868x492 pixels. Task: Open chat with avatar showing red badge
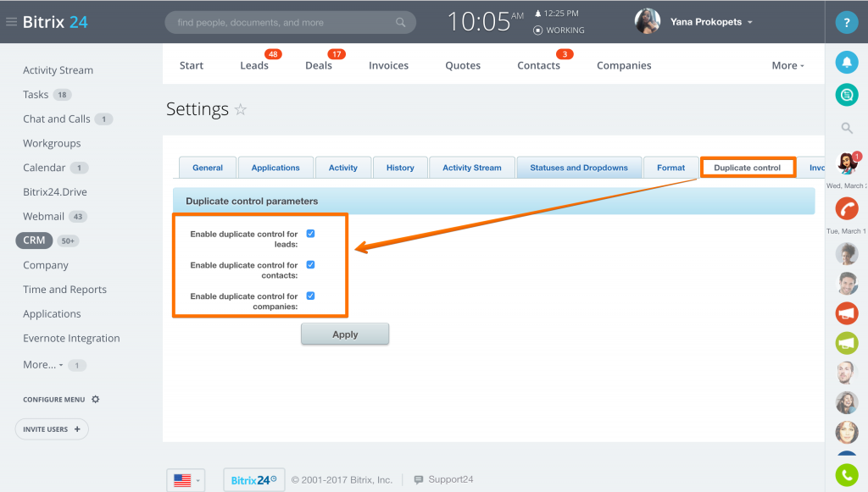[x=847, y=163]
